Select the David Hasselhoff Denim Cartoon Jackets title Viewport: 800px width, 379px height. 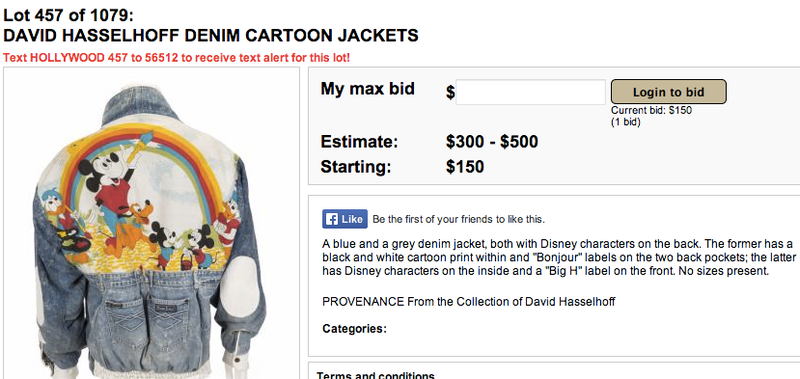[211, 36]
